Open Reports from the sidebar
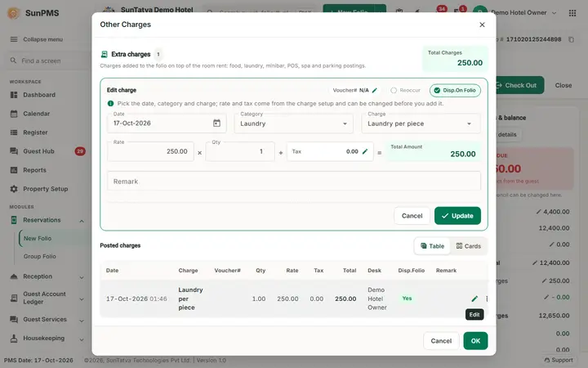This screenshot has height=368, width=588. tap(34, 170)
